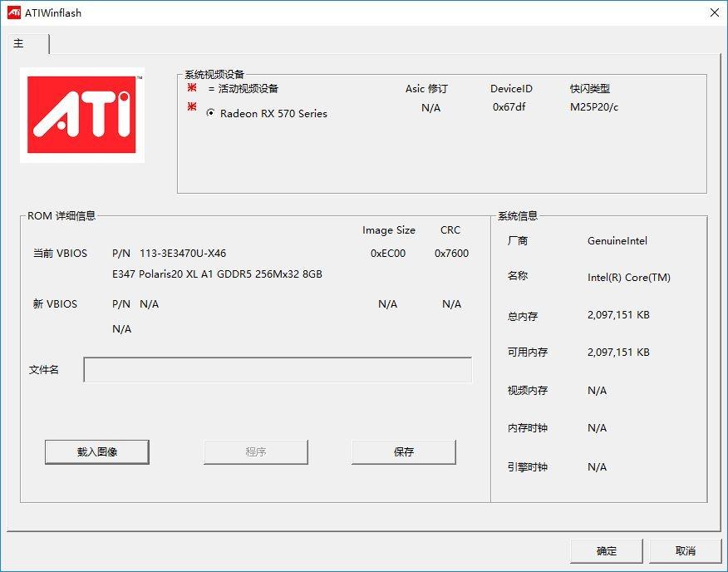Click the 视频内存 label
Screen dimensions: 728x572
coord(528,390)
